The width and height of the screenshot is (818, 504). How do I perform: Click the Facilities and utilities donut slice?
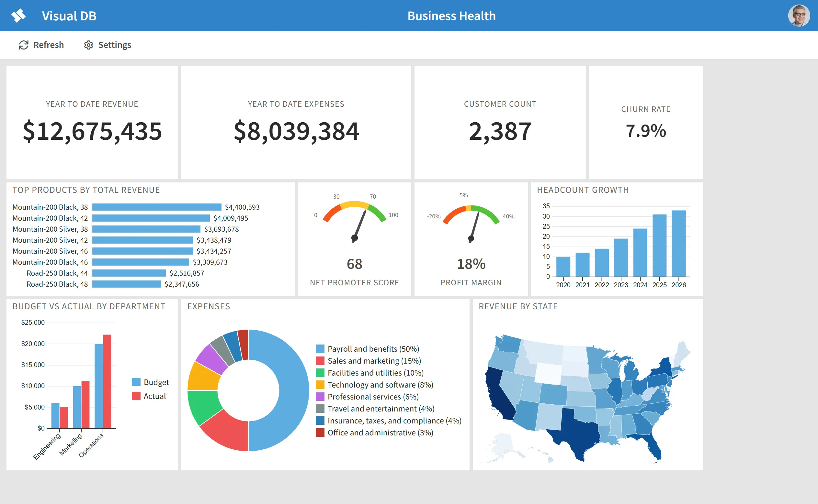203,406
